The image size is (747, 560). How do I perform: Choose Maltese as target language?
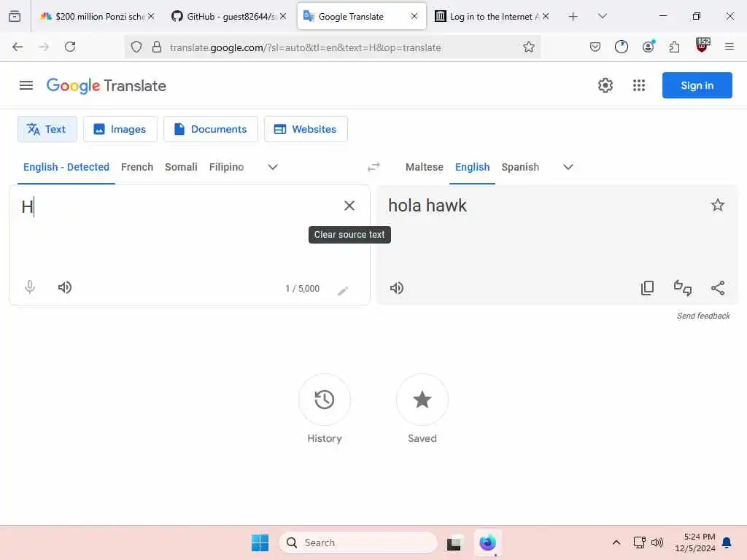pos(425,167)
